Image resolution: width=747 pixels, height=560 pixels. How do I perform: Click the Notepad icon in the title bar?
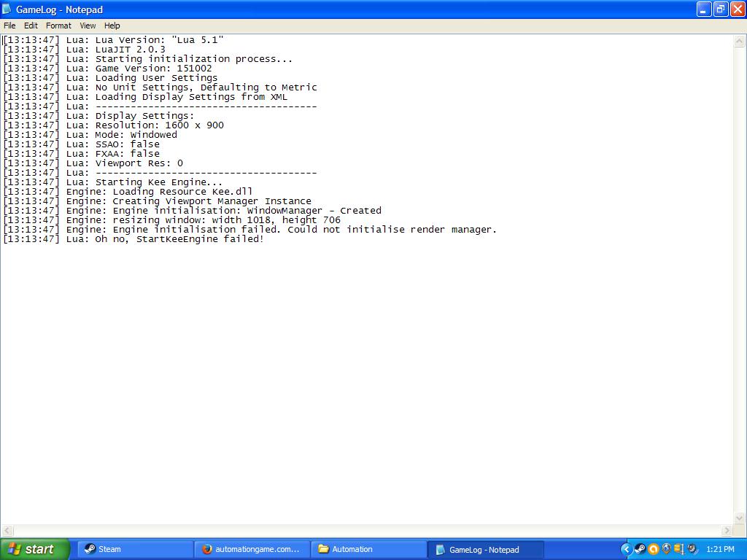[x=7, y=9]
